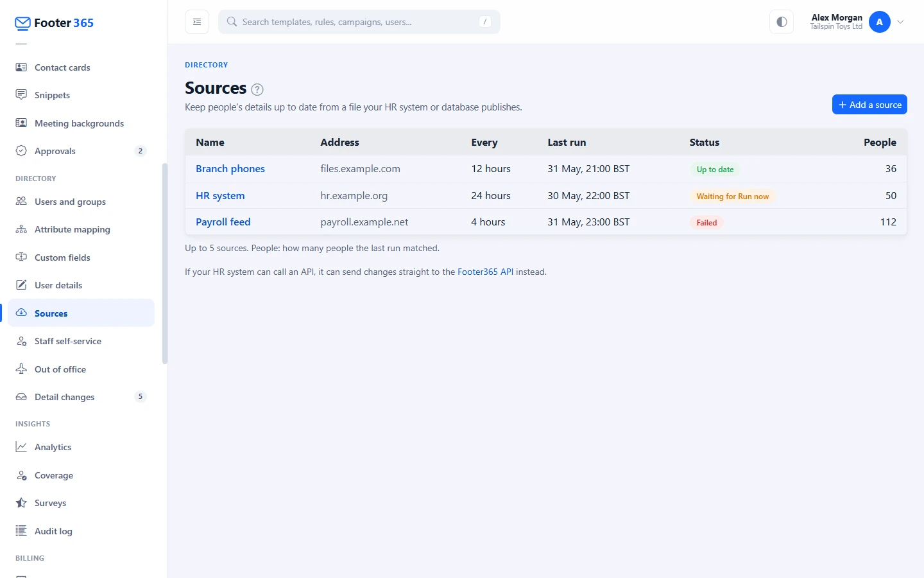The height and width of the screenshot is (578, 924).
Task: Open the HR system source link
Action: coord(220,196)
